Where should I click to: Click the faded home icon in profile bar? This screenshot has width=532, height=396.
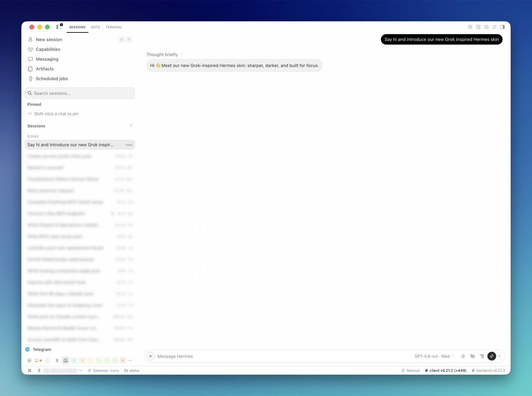pos(48,360)
